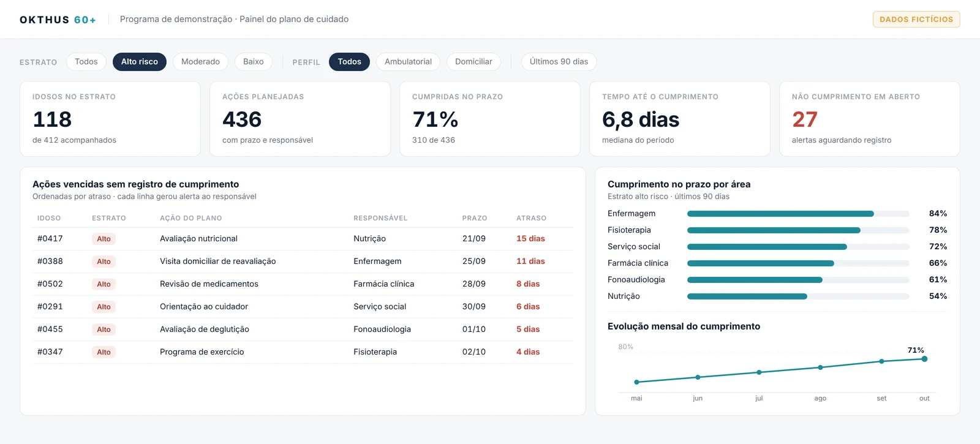Click the DADOS FICTÍCIOS badge
The height and width of the screenshot is (444, 980).
[x=916, y=20]
